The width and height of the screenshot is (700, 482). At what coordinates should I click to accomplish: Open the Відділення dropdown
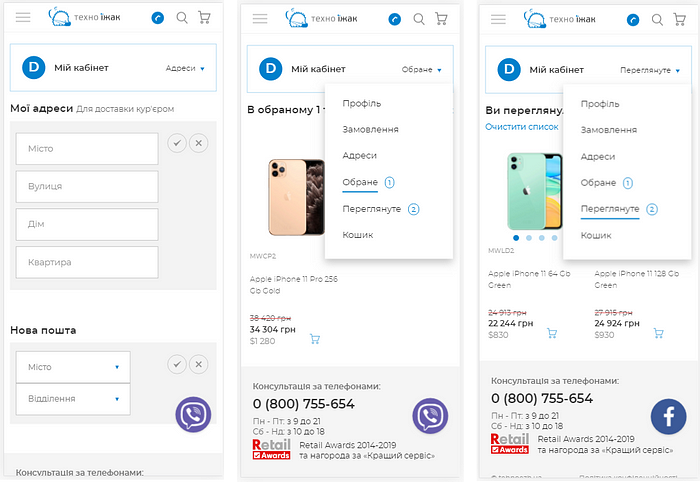click(73, 399)
